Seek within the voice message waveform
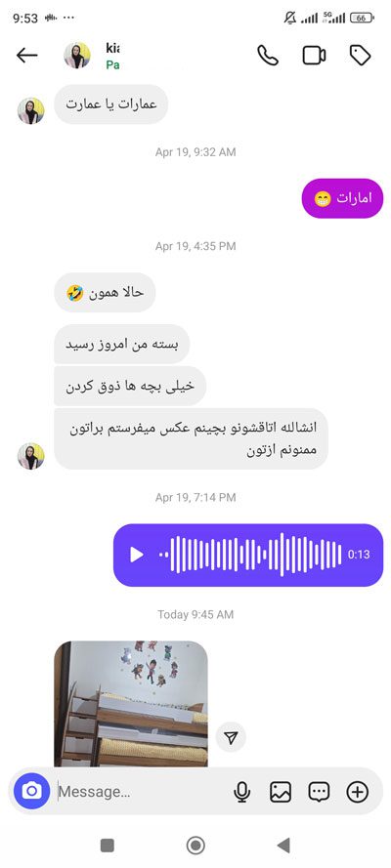Viewport: 391px width, 868px height. [x=251, y=555]
